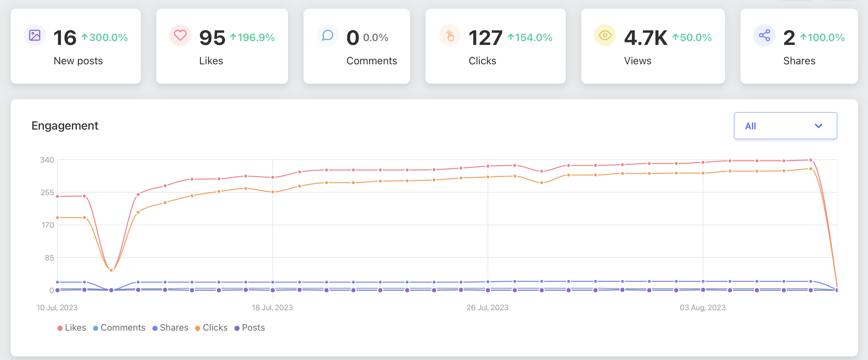Click the chevron arrow in All dropdown
The width and height of the screenshot is (868, 360).
point(819,126)
